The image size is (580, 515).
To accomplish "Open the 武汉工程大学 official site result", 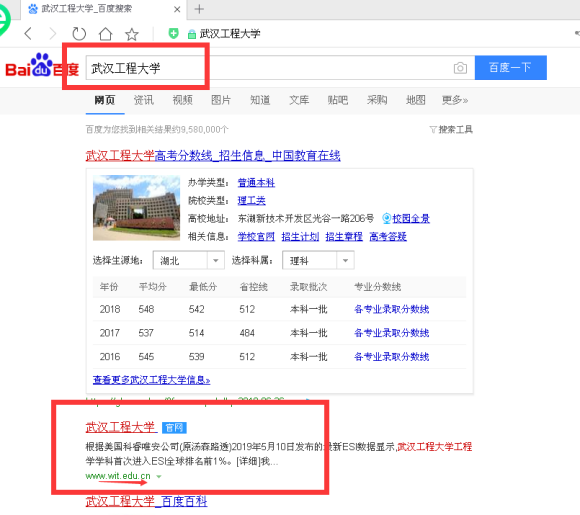I will pyautogui.click(x=121, y=427).
